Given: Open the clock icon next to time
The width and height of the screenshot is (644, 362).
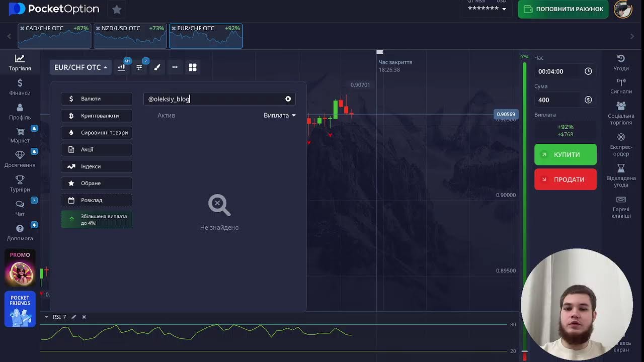Looking at the screenshot, I should [x=588, y=71].
